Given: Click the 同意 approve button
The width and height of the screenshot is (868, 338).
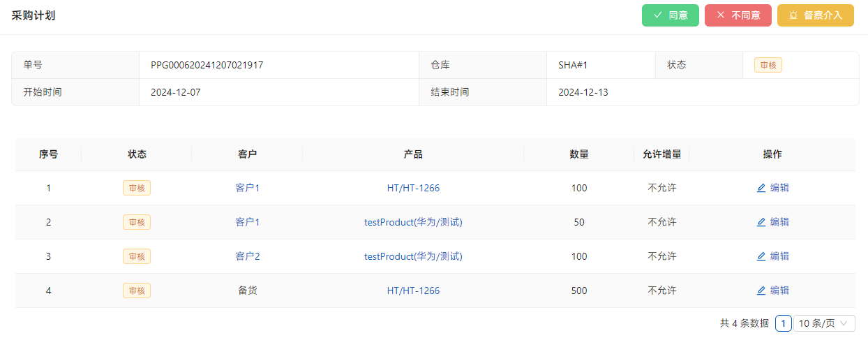Looking at the screenshot, I should (670, 15).
